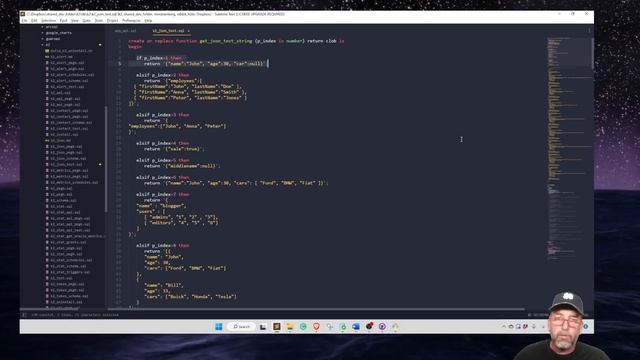Open the Goto menu
Image resolution: width=640 pixels, height=360 pixels.
87,20
